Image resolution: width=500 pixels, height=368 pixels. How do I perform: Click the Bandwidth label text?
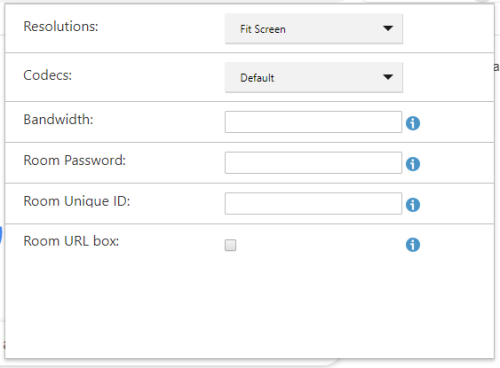point(58,119)
